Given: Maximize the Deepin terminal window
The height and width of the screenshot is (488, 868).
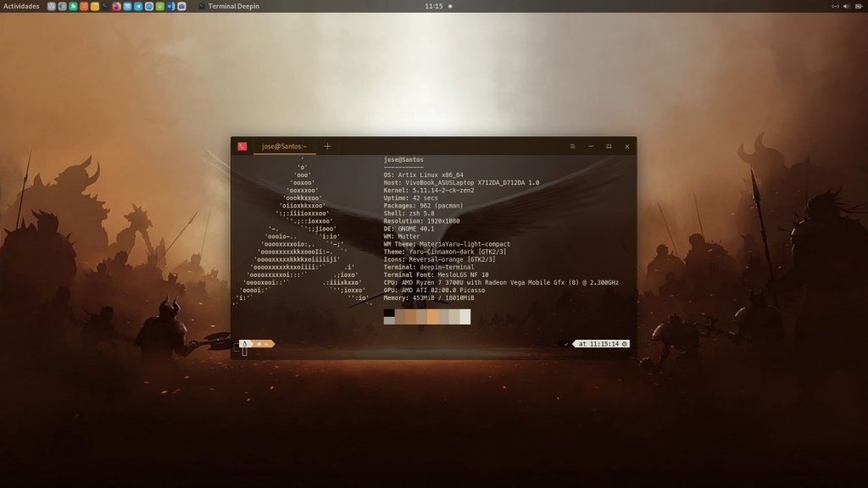Looking at the screenshot, I should [609, 147].
